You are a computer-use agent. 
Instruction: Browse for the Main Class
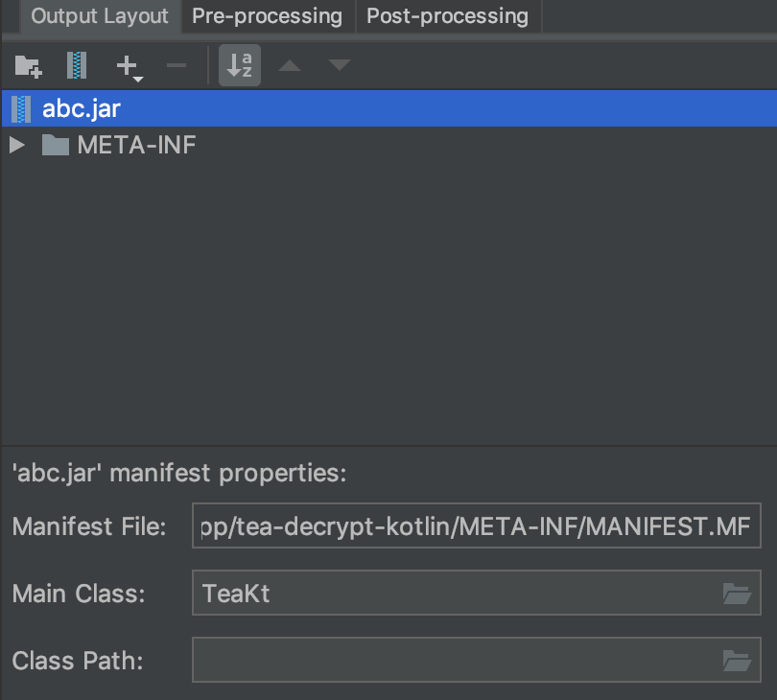(737, 594)
